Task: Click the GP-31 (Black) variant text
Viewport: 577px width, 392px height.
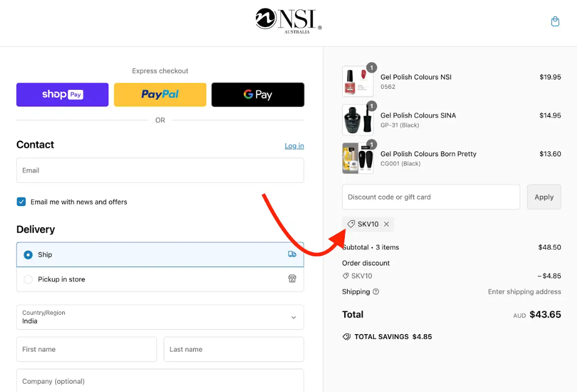Action: [x=399, y=125]
